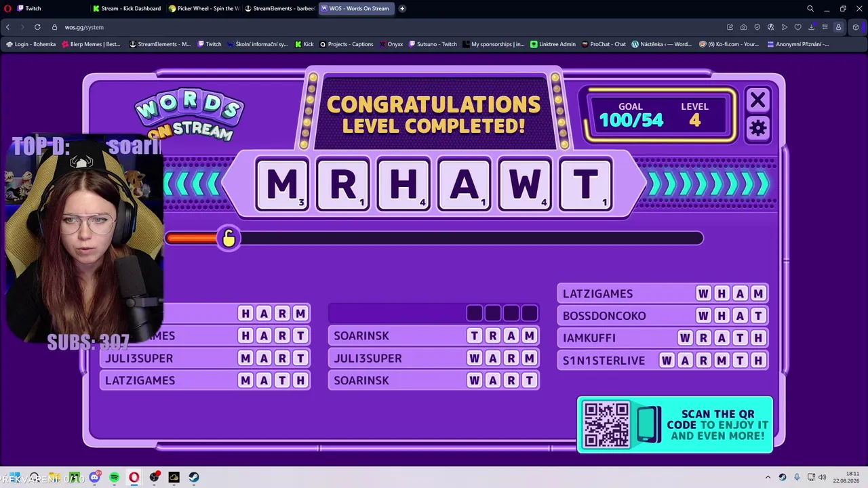Click the letter tile M
Screen dimensions: 868x488
(x=282, y=184)
